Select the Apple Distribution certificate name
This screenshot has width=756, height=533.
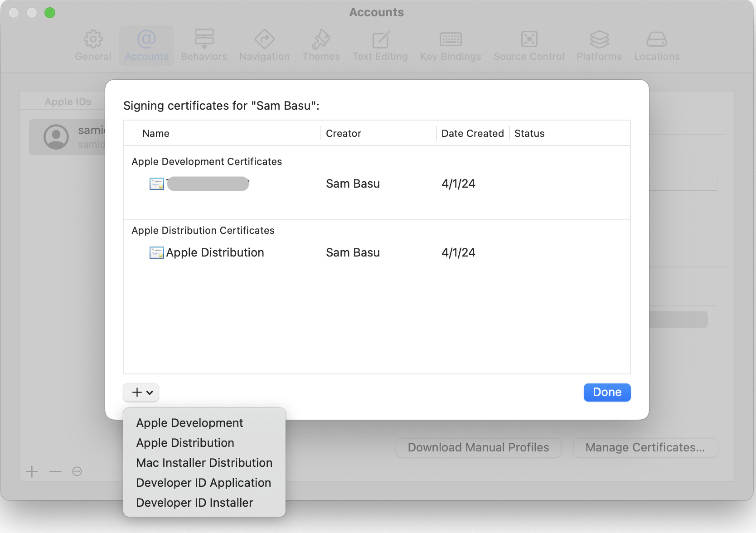215,252
